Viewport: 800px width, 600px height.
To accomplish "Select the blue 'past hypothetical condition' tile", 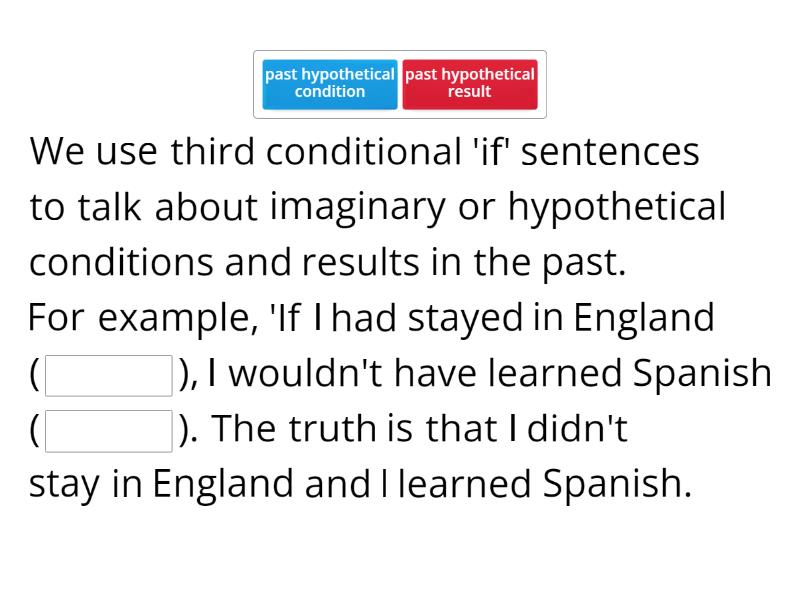I will pyautogui.click(x=330, y=83).
